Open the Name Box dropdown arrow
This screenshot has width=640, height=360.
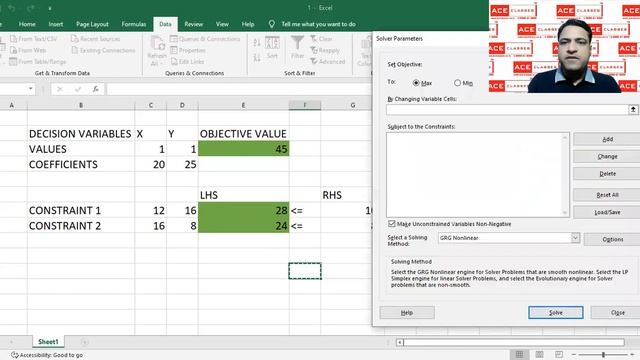tap(31, 89)
